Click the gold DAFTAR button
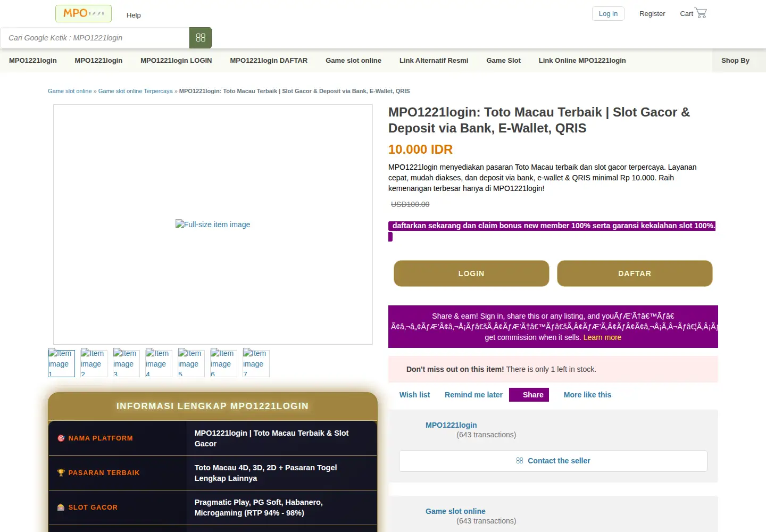 coord(635,273)
